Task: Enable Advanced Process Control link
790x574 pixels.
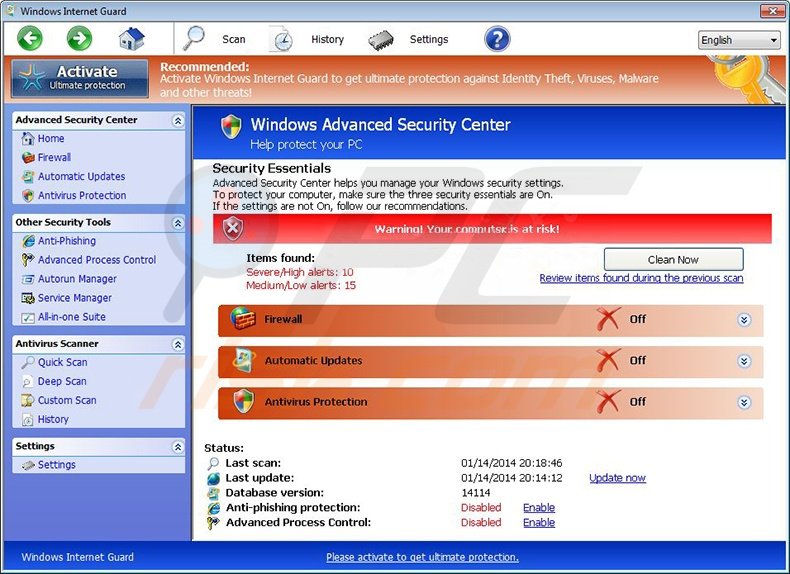Action: click(x=539, y=523)
